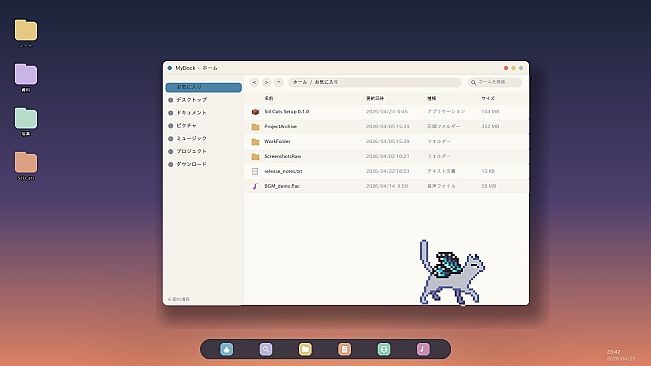Select the release_notes.txt file row
Screen dimensions: 651x366
(x=387, y=171)
